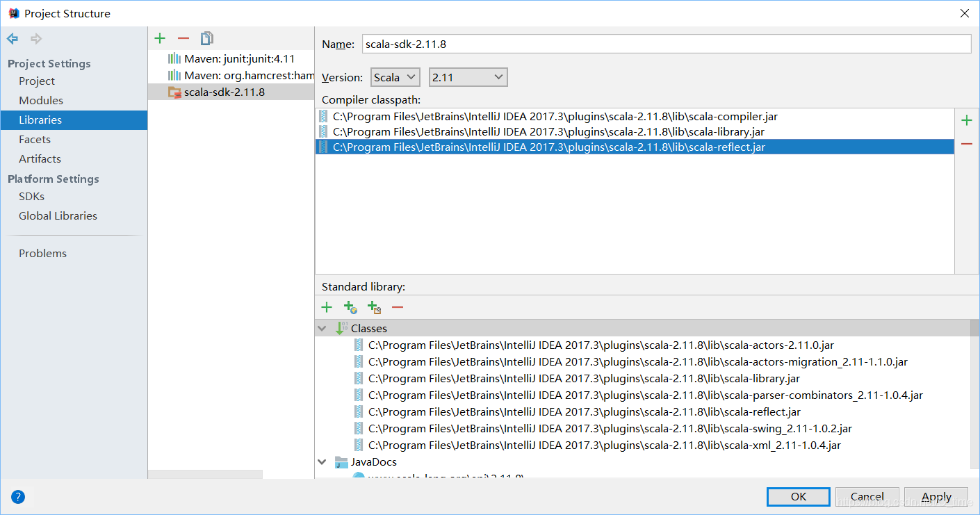Open Artifacts settings page

[40, 159]
